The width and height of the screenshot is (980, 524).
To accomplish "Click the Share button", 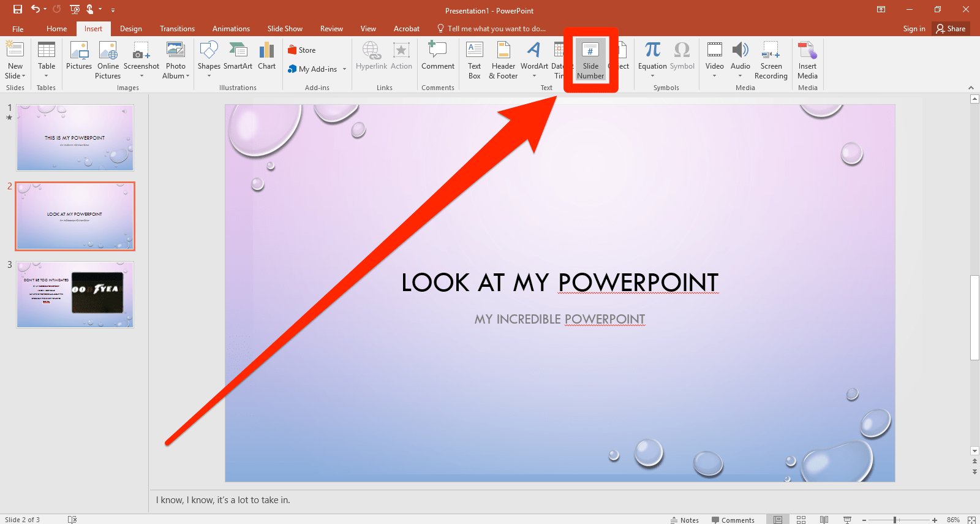I will point(951,29).
